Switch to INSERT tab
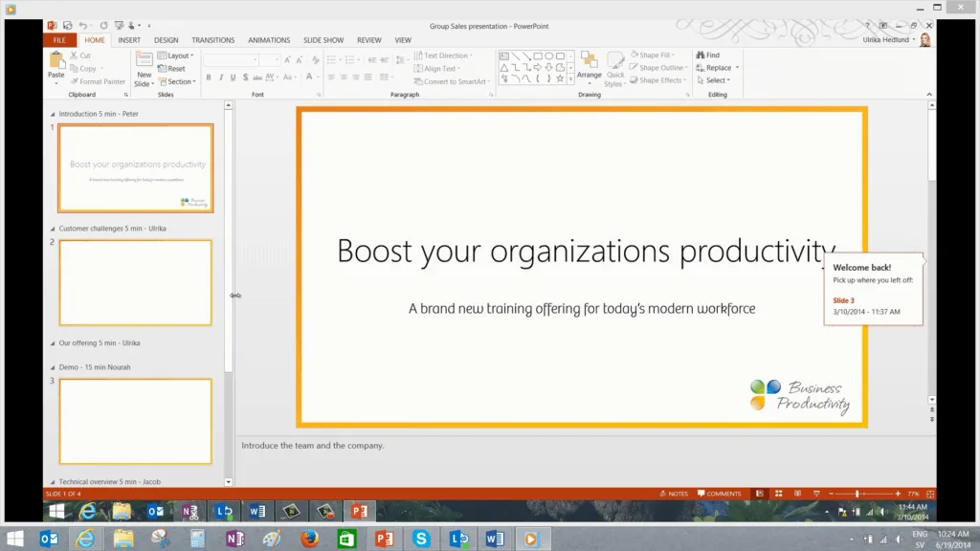The image size is (980, 551). tap(129, 40)
